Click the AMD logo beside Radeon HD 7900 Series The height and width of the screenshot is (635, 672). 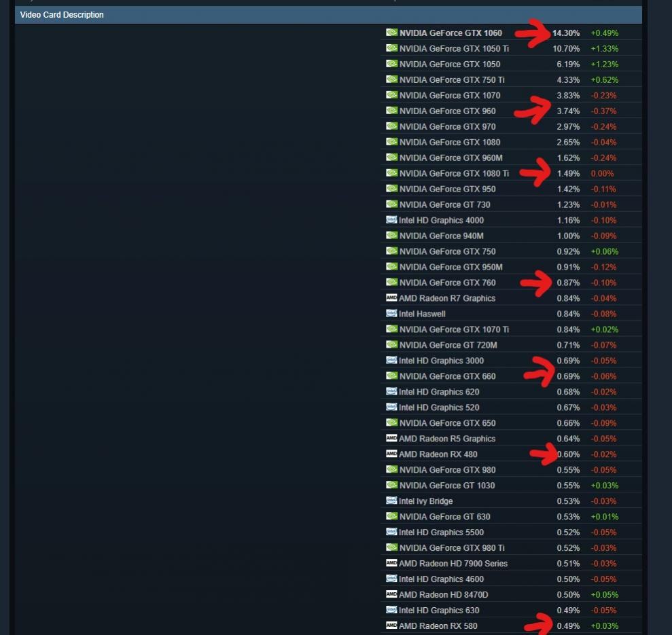tap(391, 562)
